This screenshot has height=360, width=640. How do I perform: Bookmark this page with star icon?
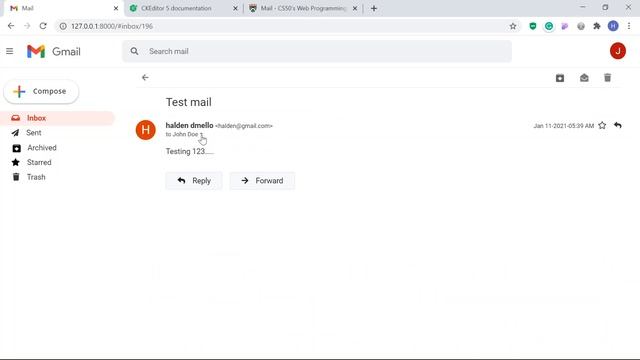513,26
